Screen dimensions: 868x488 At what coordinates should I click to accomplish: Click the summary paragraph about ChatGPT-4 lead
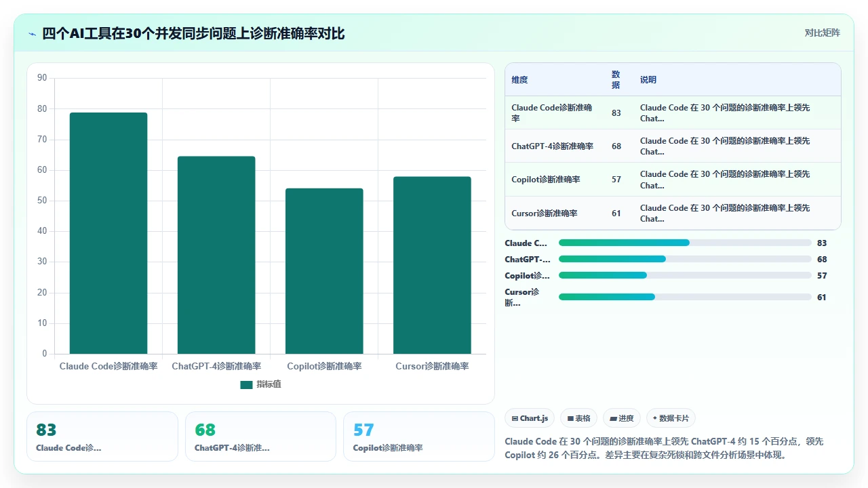665,448
